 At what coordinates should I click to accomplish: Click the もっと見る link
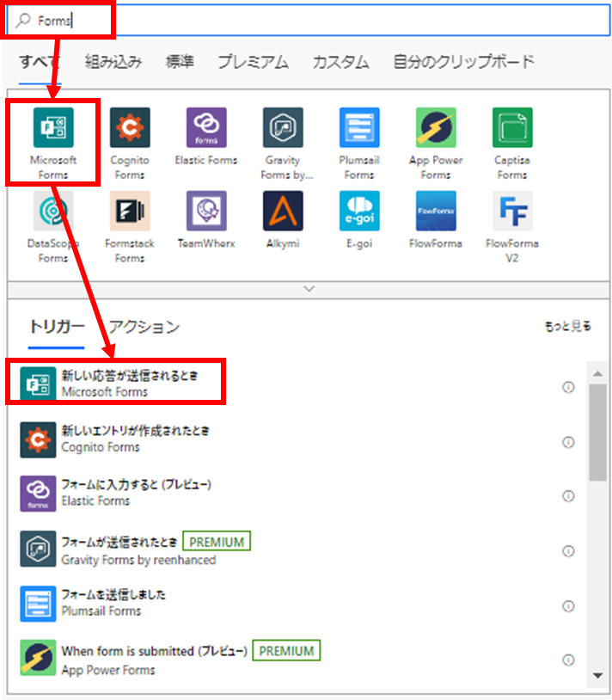tap(568, 326)
